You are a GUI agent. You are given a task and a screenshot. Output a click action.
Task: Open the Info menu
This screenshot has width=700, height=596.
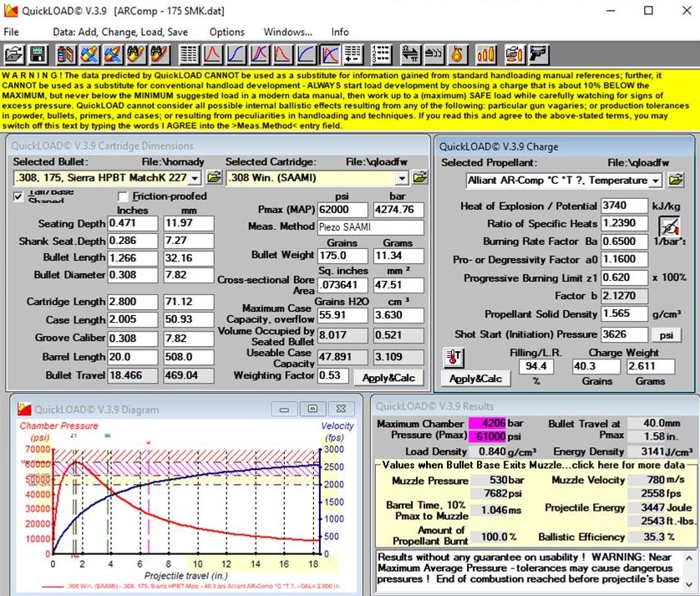[340, 32]
